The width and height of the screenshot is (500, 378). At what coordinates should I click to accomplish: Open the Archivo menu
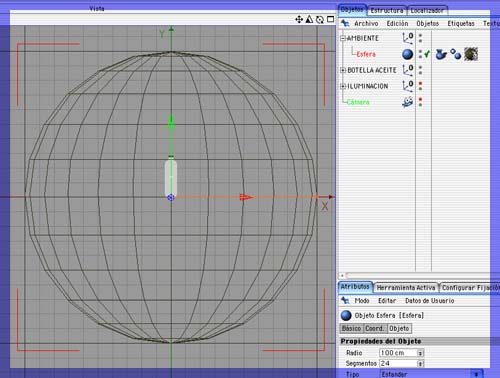(366, 24)
